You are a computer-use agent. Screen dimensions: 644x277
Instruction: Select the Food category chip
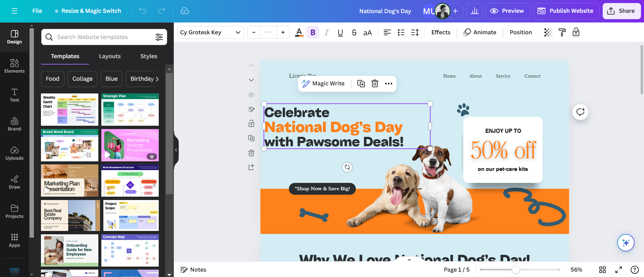[53, 79]
